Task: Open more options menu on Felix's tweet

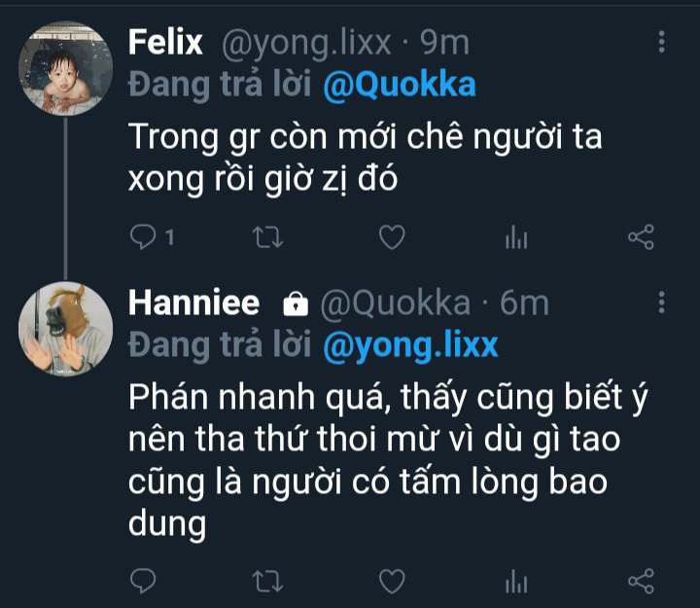Action: tap(662, 42)
